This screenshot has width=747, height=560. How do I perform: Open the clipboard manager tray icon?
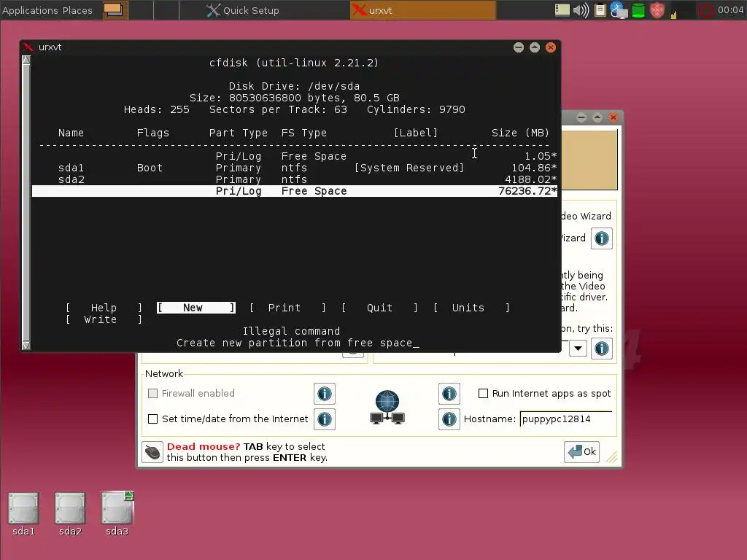600,10
